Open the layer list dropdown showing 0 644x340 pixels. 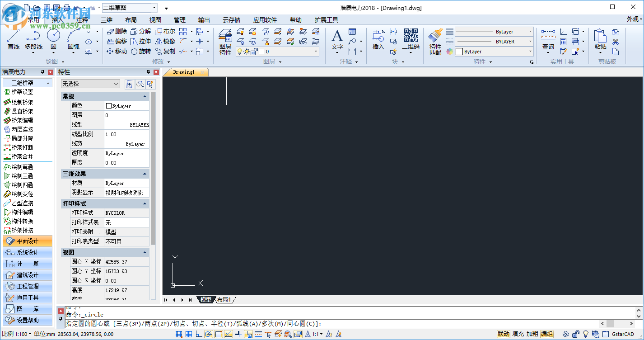(277, 52)
